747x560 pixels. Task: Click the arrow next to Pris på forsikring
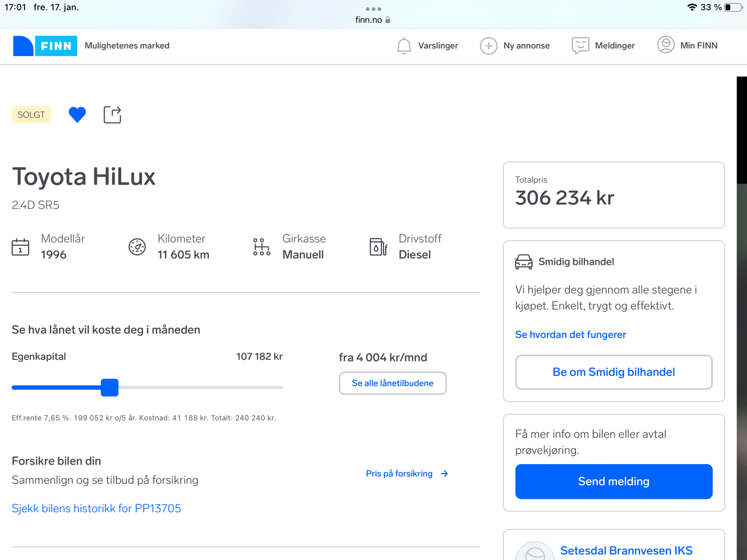(444, 473)
